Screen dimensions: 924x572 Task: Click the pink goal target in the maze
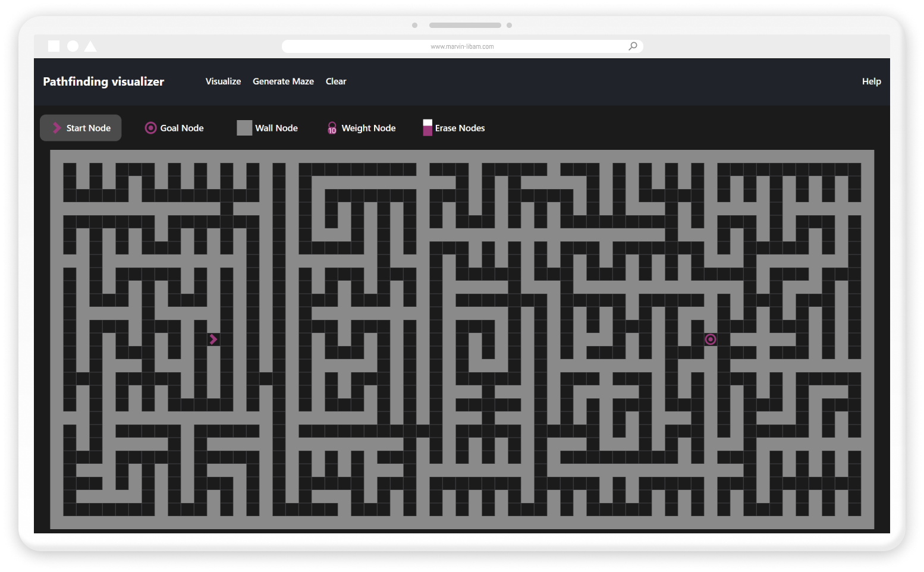711,340
